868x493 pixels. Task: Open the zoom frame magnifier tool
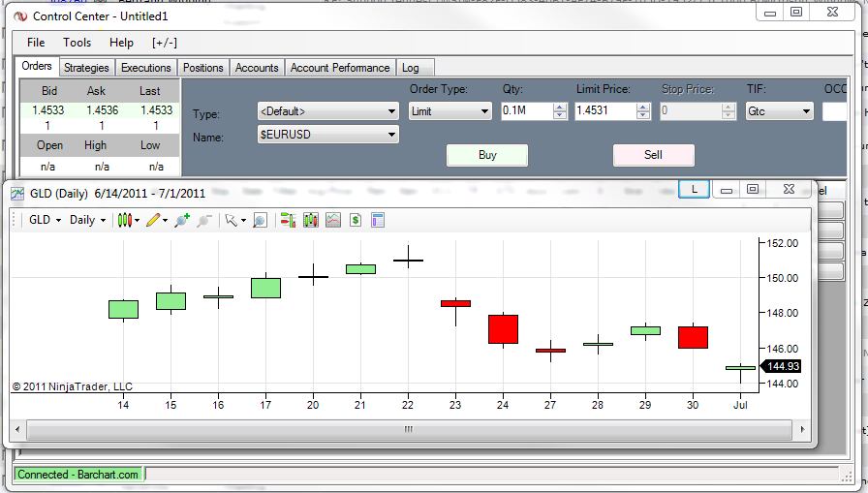(260, 220)
